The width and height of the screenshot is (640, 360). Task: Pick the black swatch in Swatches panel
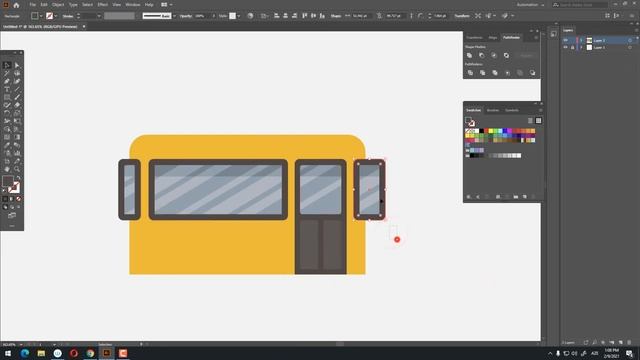(x=482, y=131)
